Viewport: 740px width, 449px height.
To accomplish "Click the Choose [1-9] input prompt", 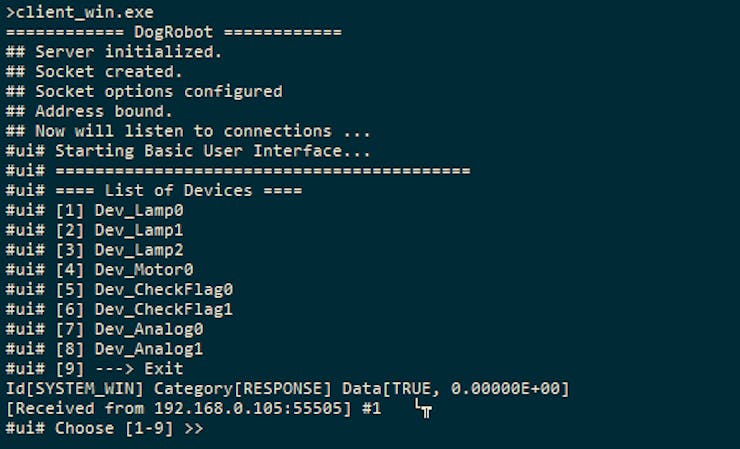I will [104, 428].
